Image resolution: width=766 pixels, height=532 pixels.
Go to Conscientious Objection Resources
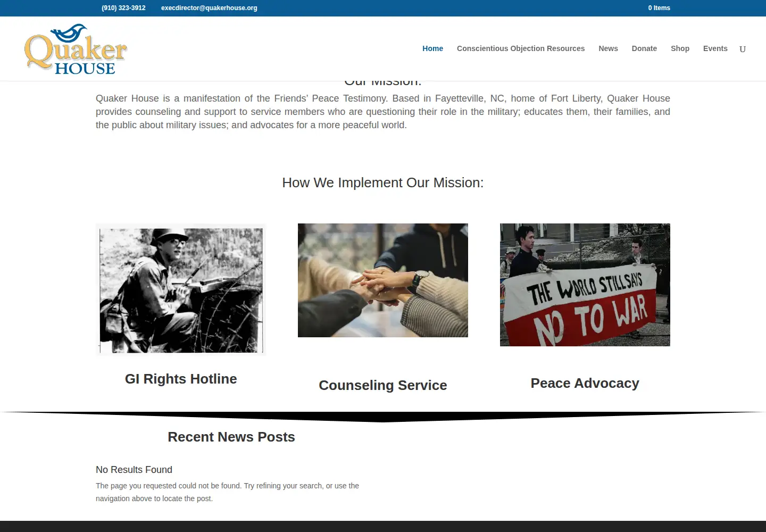(521, 48)
